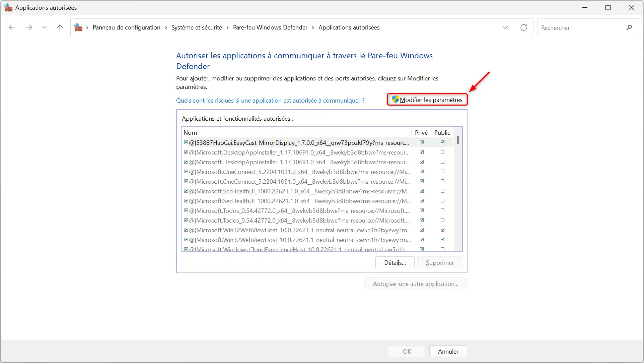The height and width of the screenshot is (363, 644).
Task: Expand chevron after Pare-feu Windows Defender
Action: 313,27
